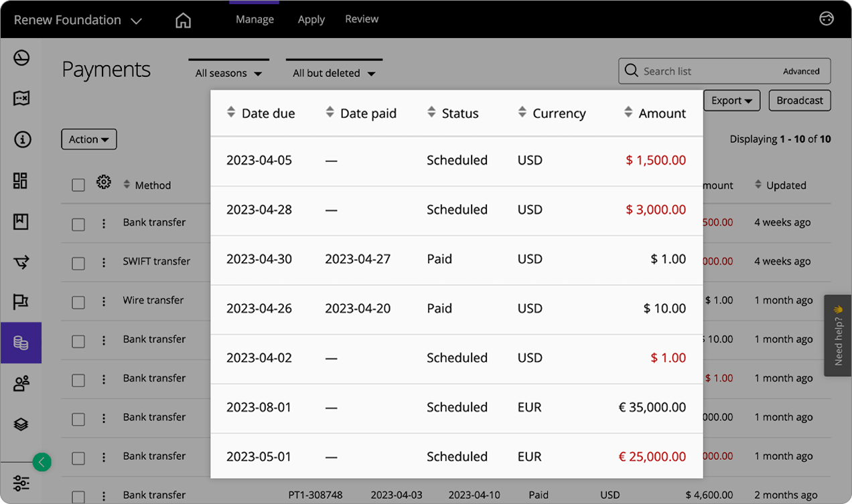Check the select-all checkbox in the table header

tap(78, 185)
